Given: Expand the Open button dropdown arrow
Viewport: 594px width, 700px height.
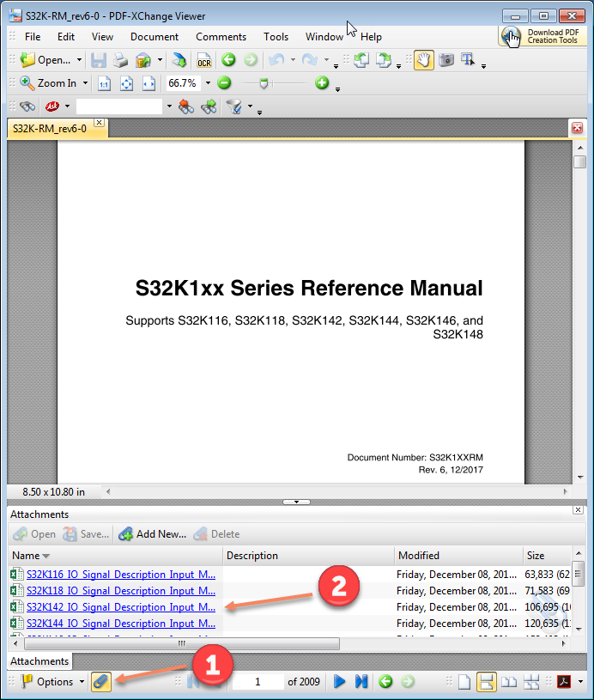Looking at the screenshot, I should coord(79,60).
